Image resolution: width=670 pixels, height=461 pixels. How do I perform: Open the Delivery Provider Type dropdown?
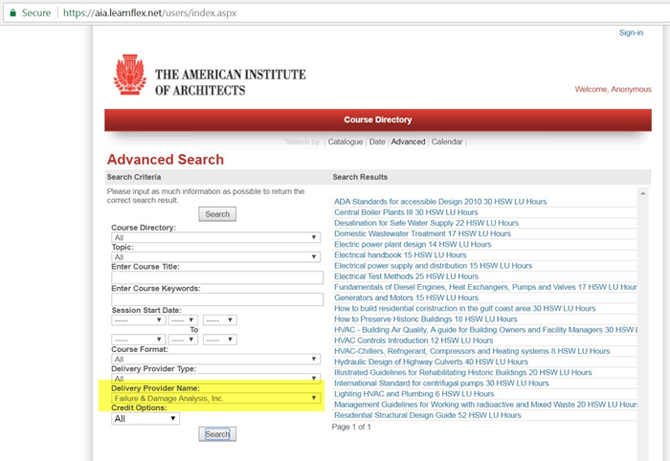click(x=216, y=379)
